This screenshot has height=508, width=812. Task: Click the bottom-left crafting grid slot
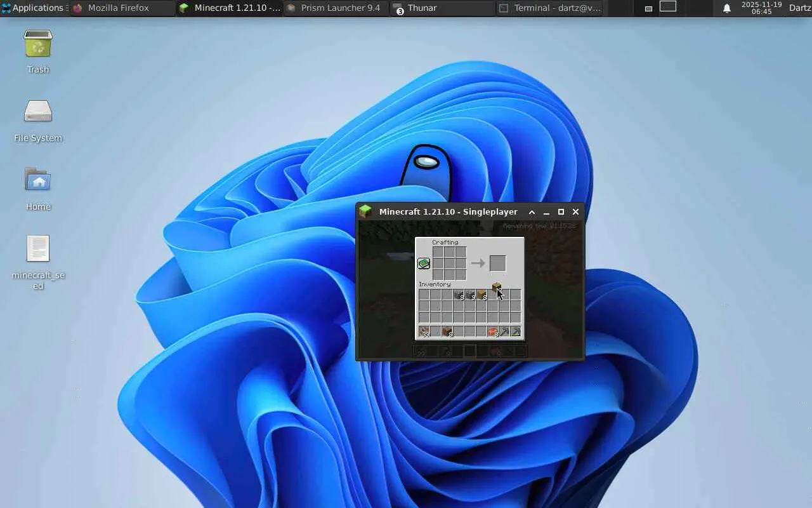(x=438, y=275)
